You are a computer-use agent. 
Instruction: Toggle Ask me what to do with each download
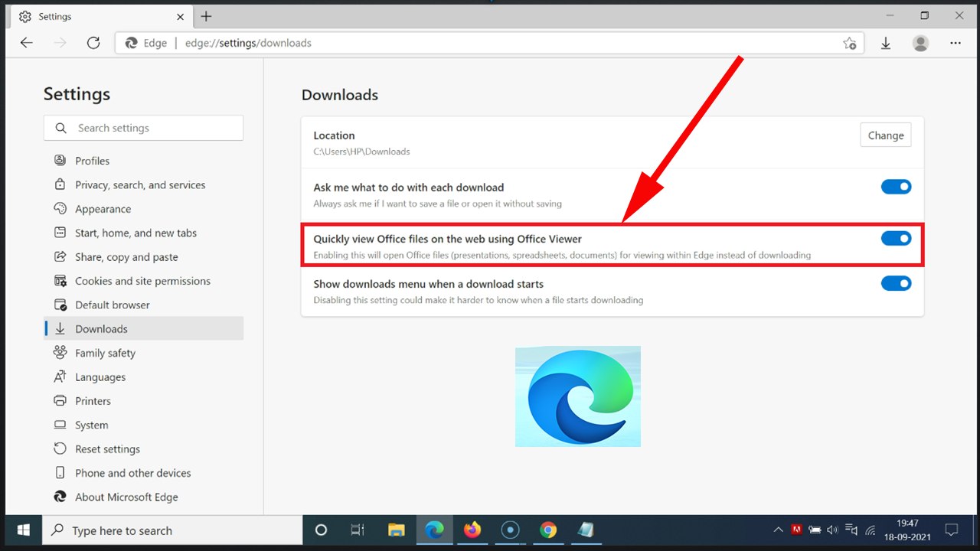[x=896, y=187]
